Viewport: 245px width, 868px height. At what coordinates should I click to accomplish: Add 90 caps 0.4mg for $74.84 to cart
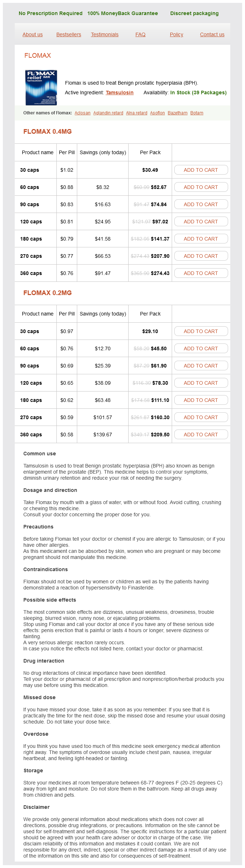click(201, 204)
